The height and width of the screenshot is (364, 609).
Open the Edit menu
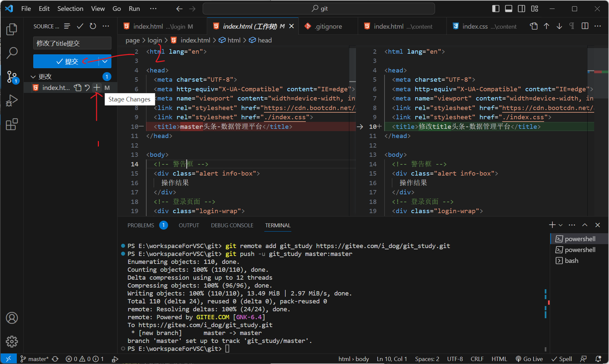44,9
